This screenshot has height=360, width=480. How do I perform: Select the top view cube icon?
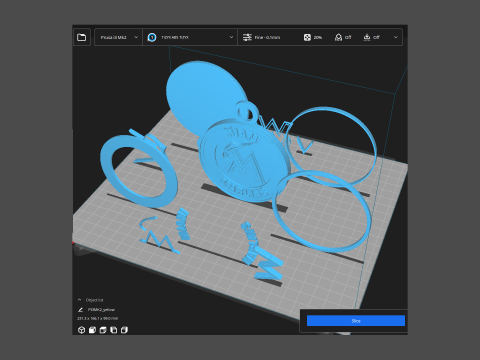tap(103, 330)
